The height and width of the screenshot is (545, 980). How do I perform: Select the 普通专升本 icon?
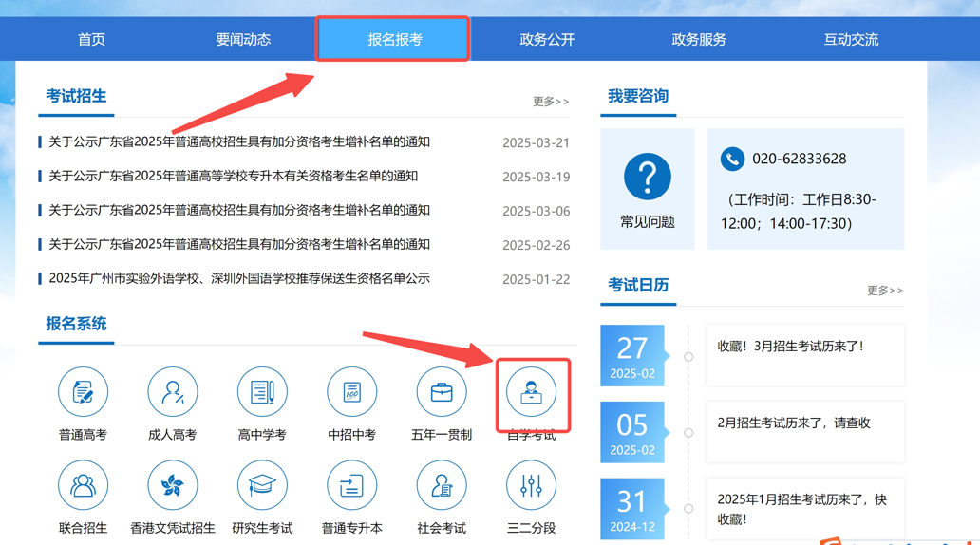(x=351, y=486)
